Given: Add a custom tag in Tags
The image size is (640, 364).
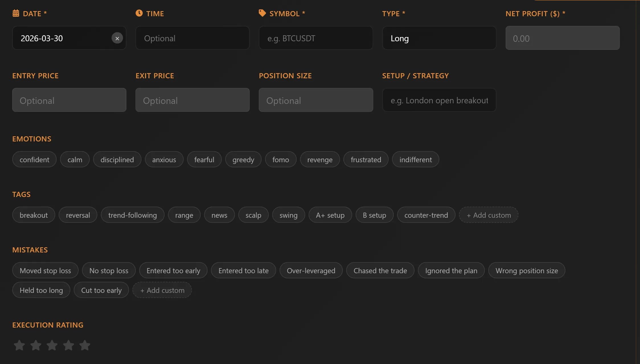Looking at the screenshot, I should click(x=489, y=215).
